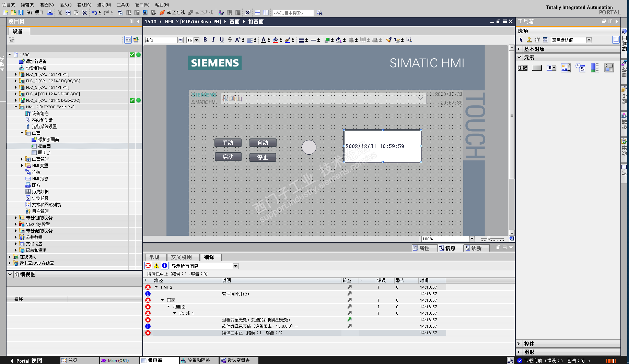
Task: Open the 项目(P) menu
Action: click(x=9, y=5)
